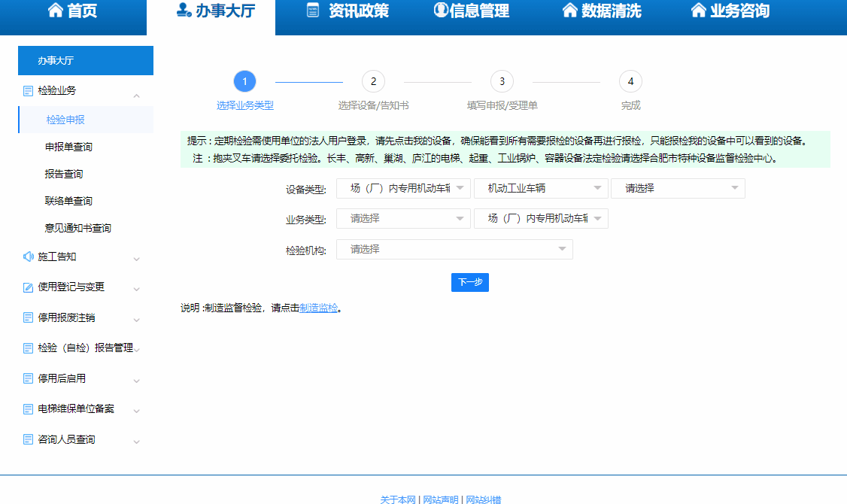The height and width of the screenshot is (504, 847).
Task: Open the 首页 navigation tab
Action: (73, 17)
